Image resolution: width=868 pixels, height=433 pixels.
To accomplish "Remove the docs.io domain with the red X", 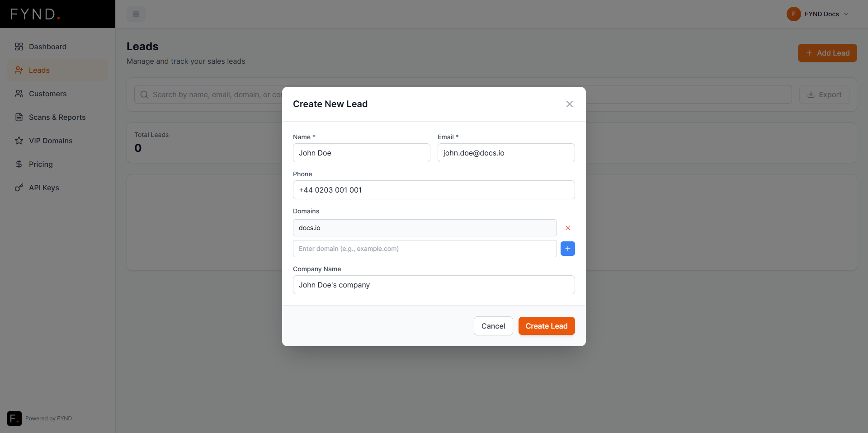I will pos(567,228).
